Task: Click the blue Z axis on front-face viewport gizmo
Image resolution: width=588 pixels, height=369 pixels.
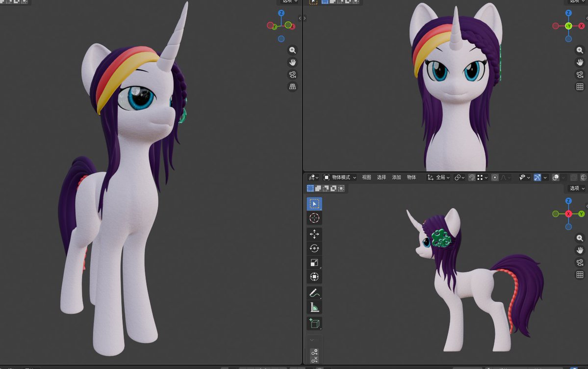Action: tap(568, 13)
